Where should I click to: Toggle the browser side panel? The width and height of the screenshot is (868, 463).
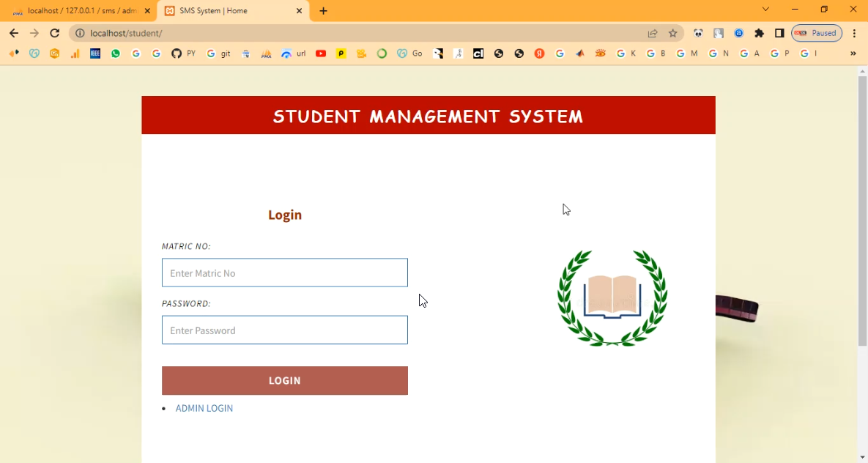tap(779, 33)
